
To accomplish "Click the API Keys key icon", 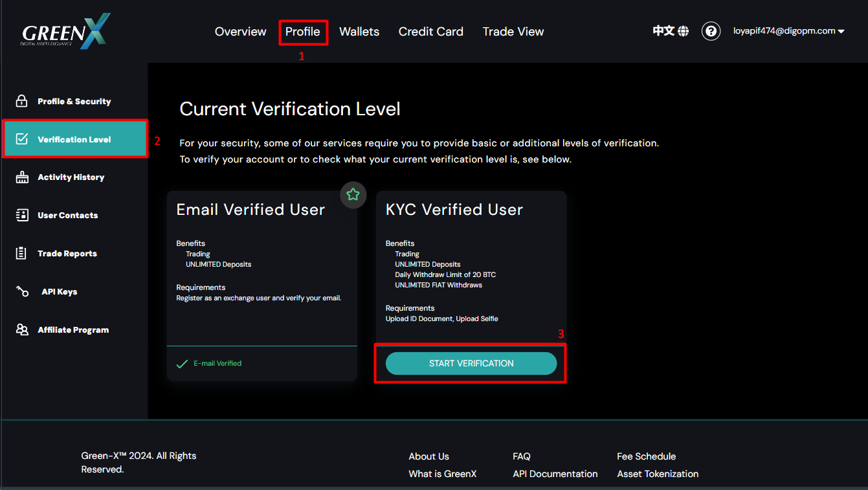I will point(22,292).
